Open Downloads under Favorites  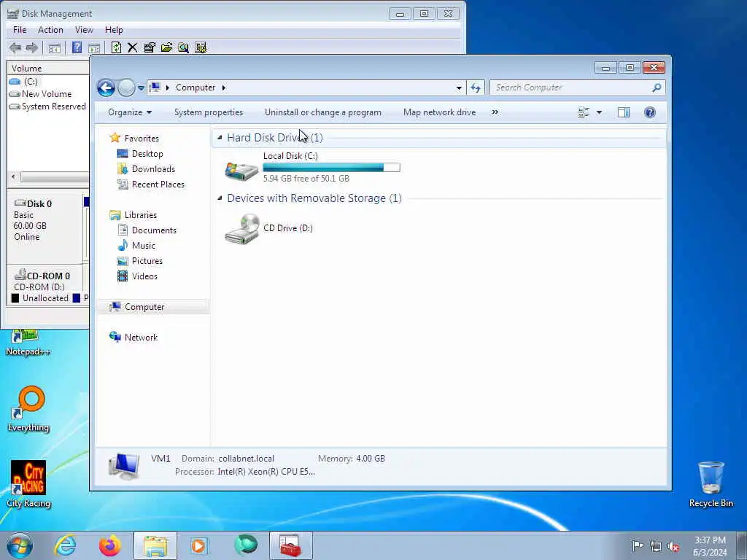tap(153, 169)
